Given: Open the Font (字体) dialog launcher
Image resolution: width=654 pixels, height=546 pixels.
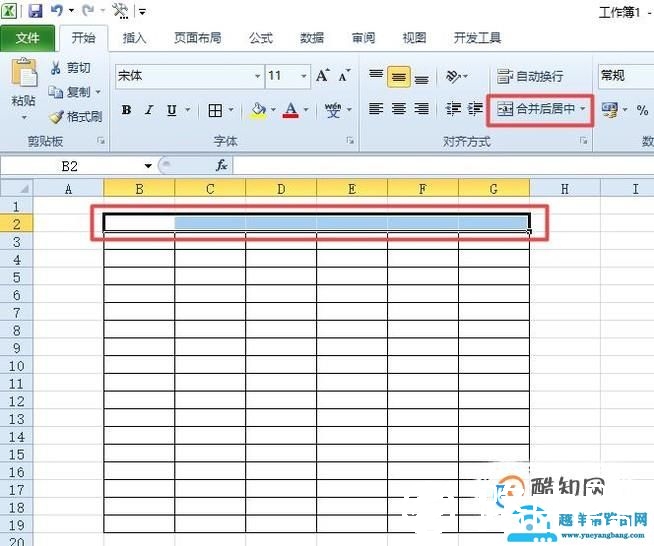Looking at the screenshot, I should tap(350, 141).
